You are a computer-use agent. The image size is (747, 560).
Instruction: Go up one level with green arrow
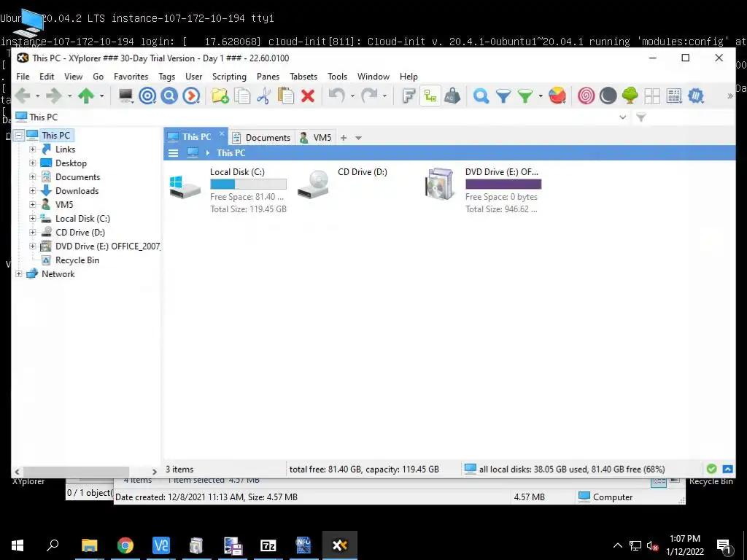(x=86, y=96)
